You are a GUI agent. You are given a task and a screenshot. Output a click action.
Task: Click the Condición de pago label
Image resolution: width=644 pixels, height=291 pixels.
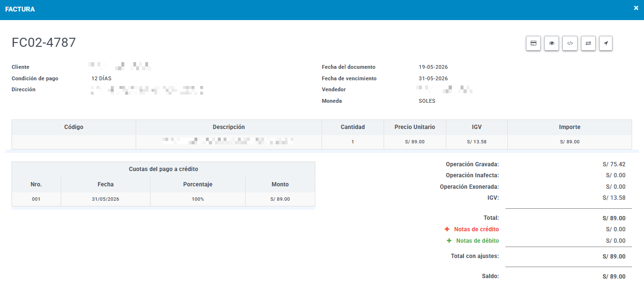pos(35,78)
